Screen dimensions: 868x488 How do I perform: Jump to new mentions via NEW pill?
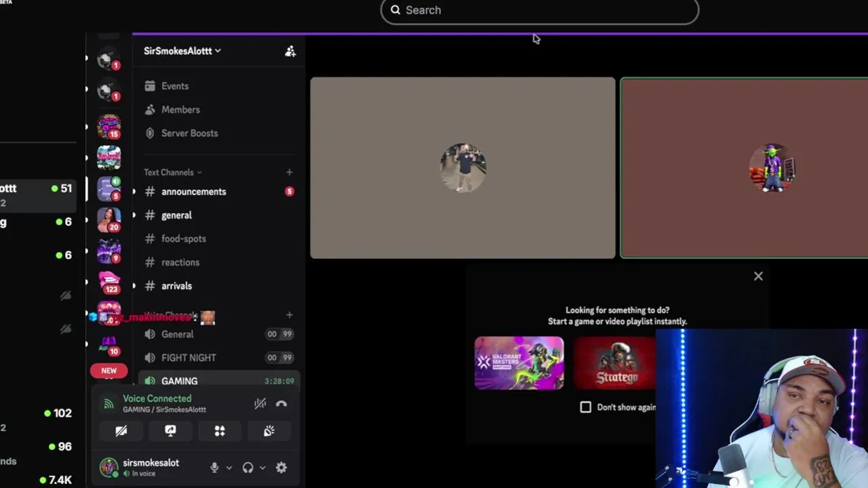[x=108, y=371]
